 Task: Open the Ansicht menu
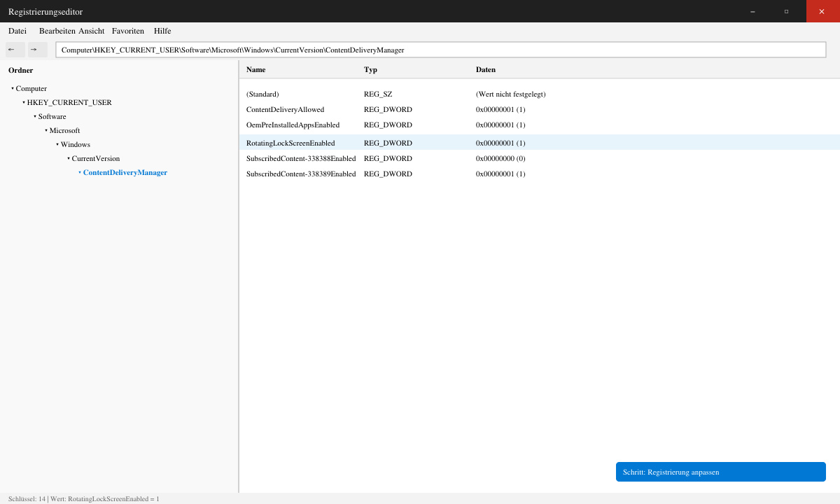[92, 31]
